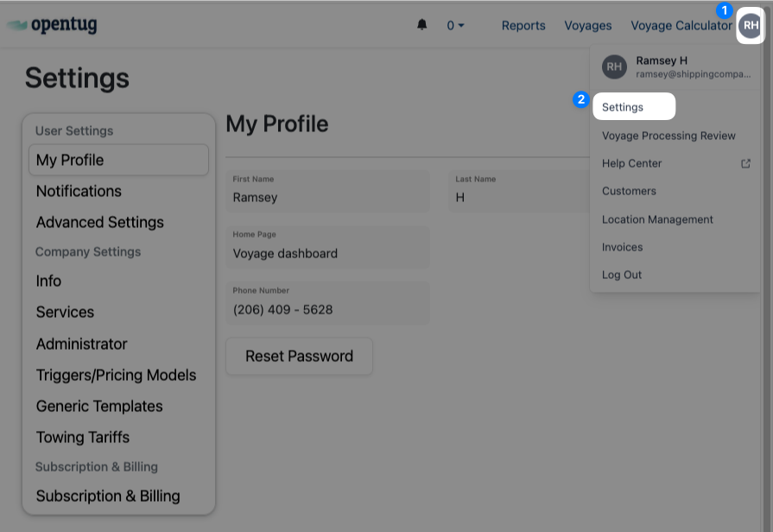Viewport: 773px width, 532px height.
Task: Select Invoices in the dropdown menu
Action: click(622, 247)
